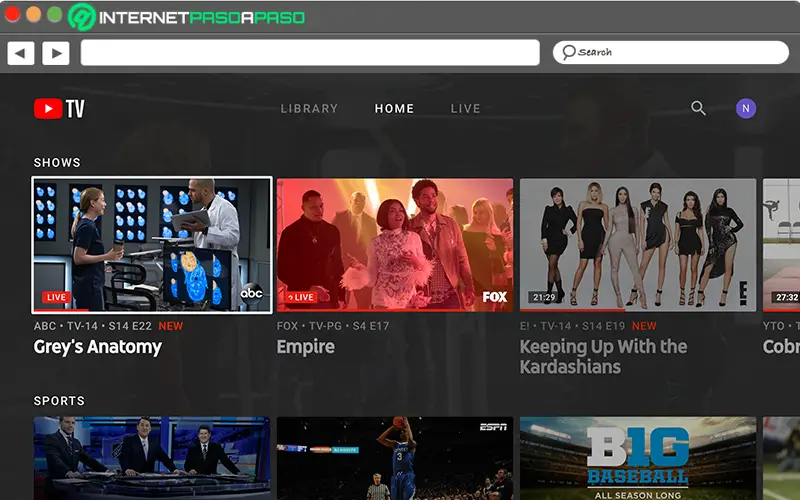
Task: Open the ESPN basketball game thumbnail
Action: click(395, 459)
